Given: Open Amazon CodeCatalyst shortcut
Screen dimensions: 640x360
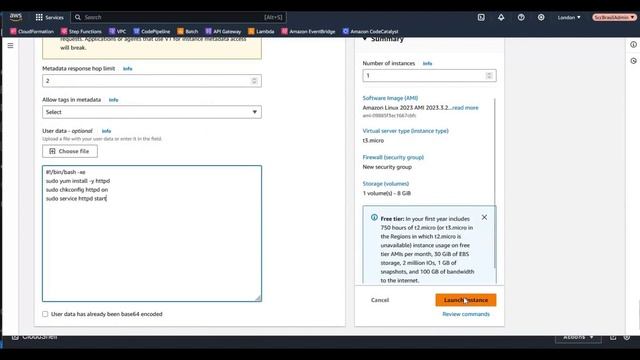Looking at the screenshot, I should point(370,31).
